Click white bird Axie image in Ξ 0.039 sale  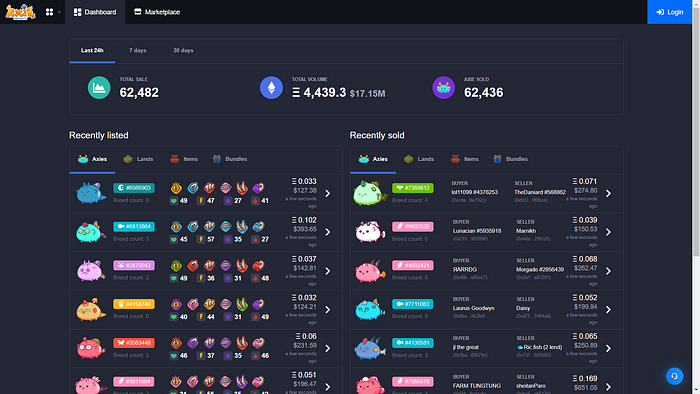tap(370, 232)
